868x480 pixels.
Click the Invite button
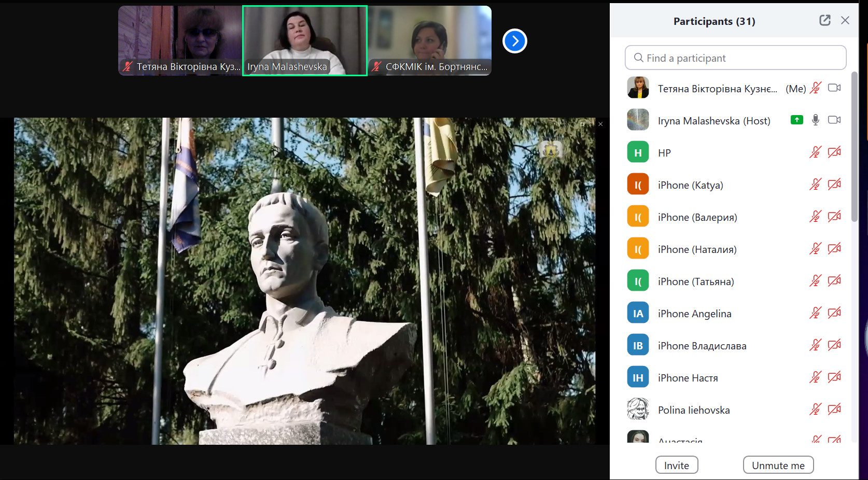(x=677, y=465)
